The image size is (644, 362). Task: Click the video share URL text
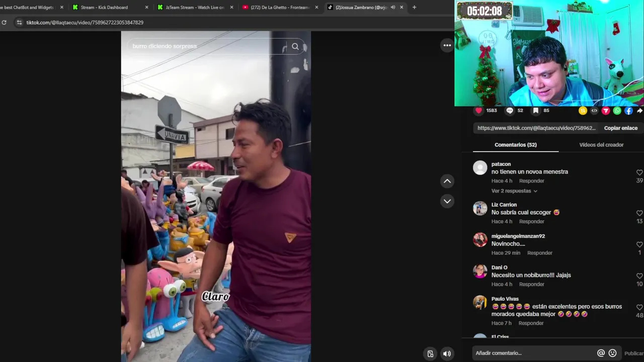[x=536, y=128]
